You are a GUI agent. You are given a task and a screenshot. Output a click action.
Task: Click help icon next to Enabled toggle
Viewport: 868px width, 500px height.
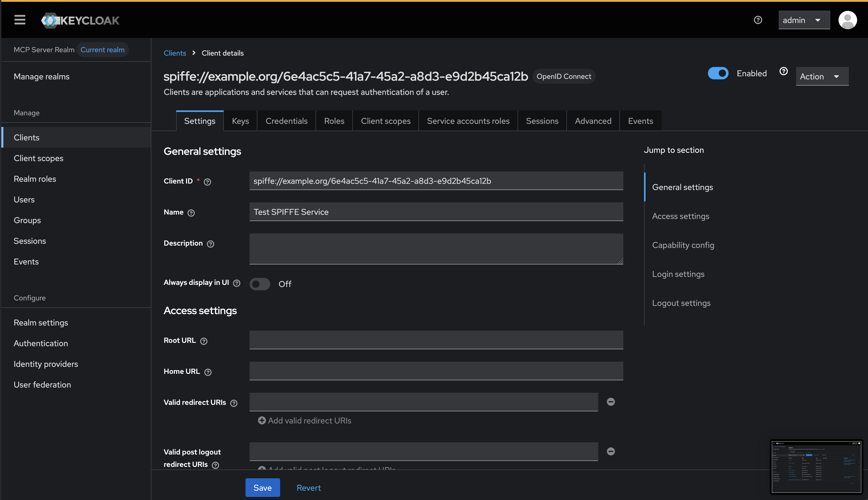tap(783, 71)
